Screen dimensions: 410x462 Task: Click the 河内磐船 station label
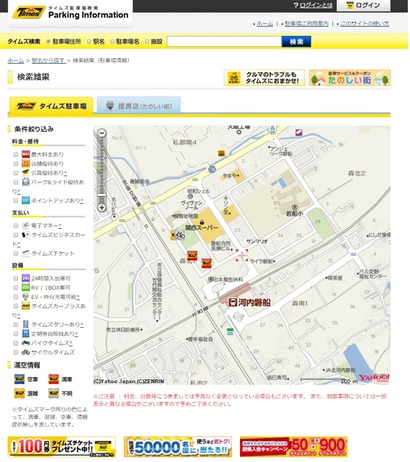(x=254, y=303)
